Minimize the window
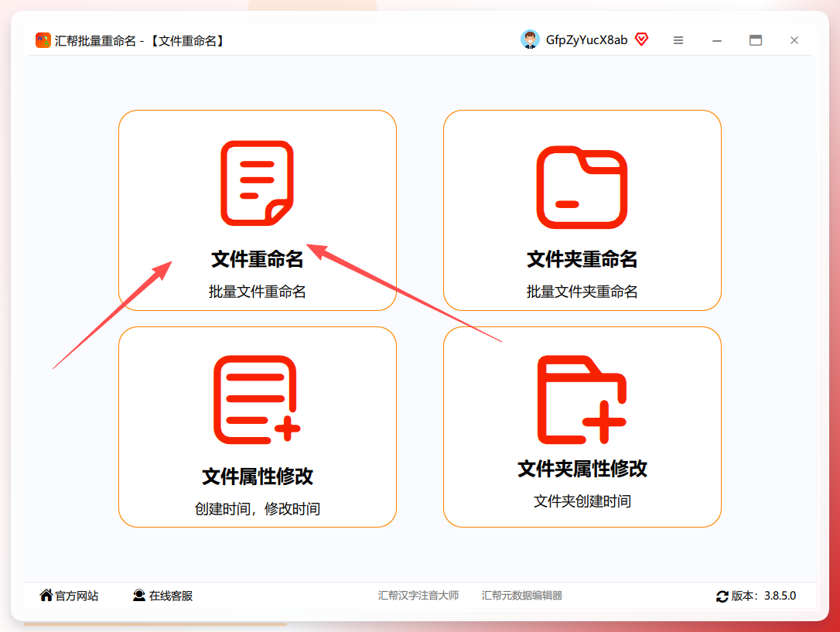Image resolution: width=840 pixels, height=632 pixels. [717, 41]
